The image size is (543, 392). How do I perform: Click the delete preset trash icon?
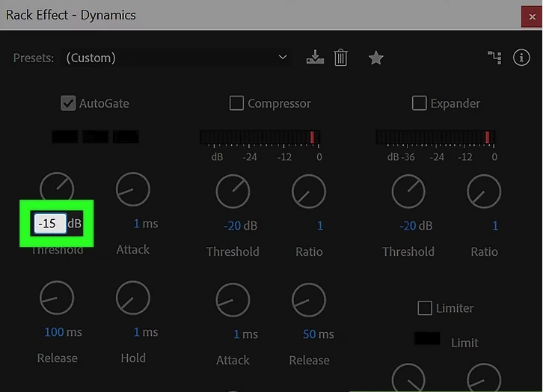tap(341, 58)
